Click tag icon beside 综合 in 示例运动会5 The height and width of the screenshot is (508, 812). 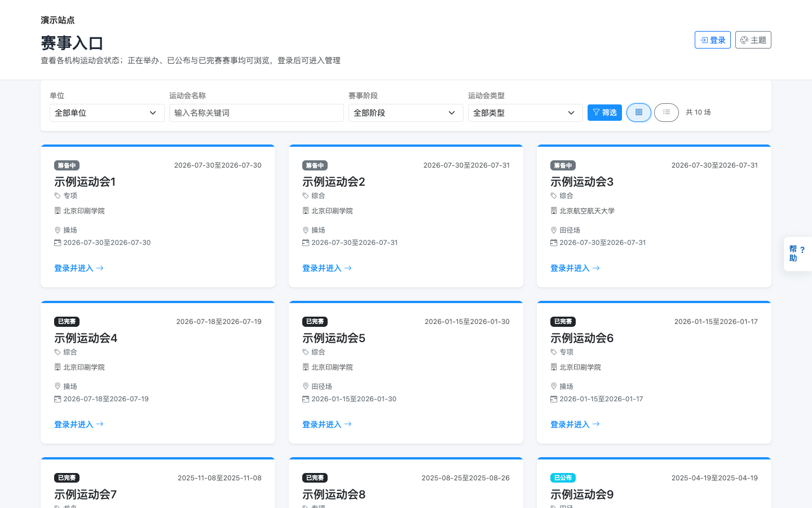(306, 352)
